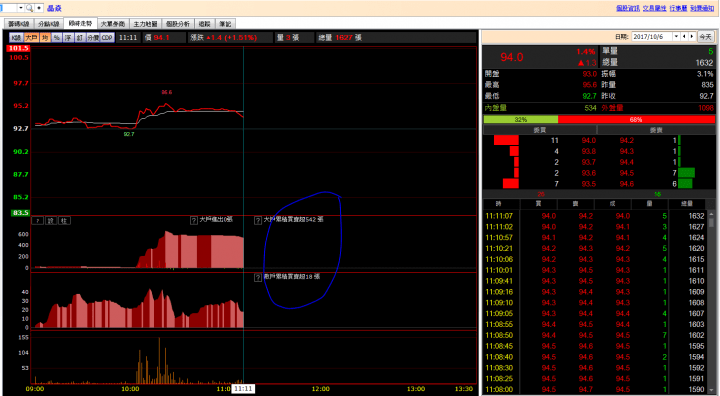Image resolution: width=720 pixels, height=396 pixels.
Task: Click the 柱 bar-style button in sub-chart
Action: coord(64,221)
